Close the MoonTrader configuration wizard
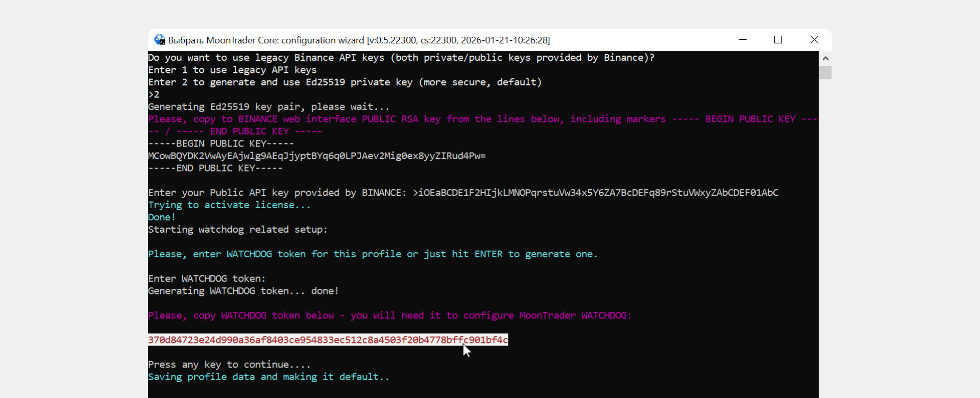980x398 pixels. [814, 40]
